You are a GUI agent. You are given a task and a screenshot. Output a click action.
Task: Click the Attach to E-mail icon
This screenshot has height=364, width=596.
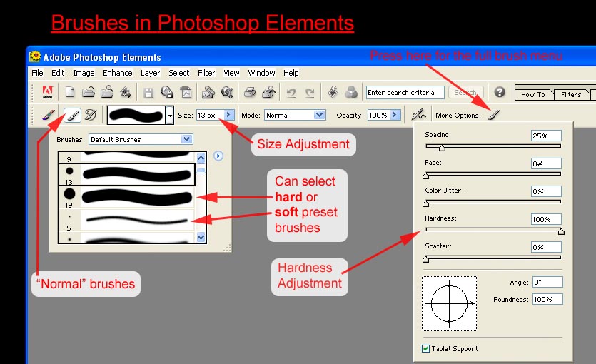tap(208, 92)
